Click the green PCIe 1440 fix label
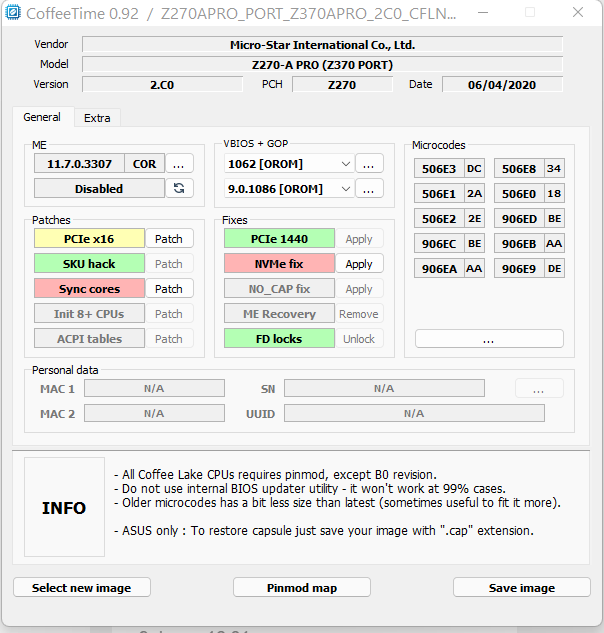This screenshot has height=633, width=604. coord(279,239)
